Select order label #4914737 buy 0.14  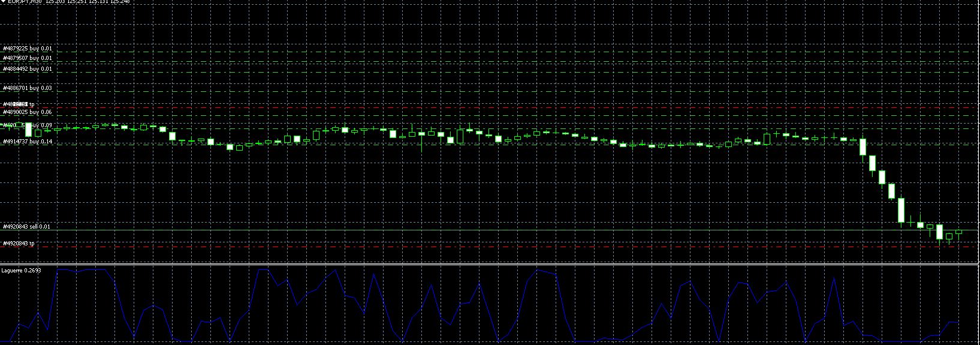click(x=28, y=142)
